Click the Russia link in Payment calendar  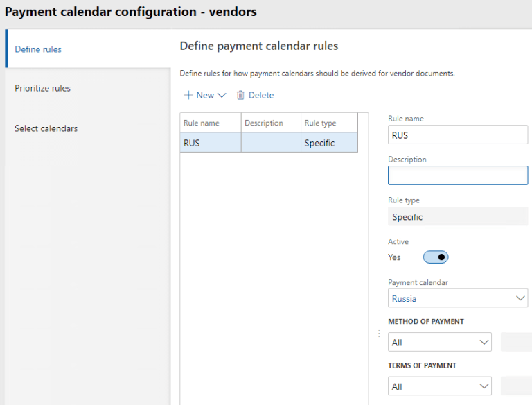(404, 298)
